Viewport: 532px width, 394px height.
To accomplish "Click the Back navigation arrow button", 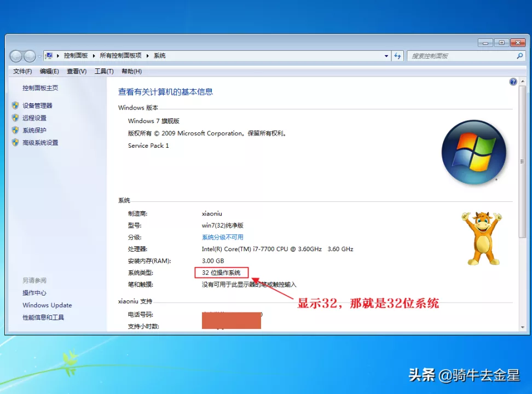I will [x=16, y=56].
